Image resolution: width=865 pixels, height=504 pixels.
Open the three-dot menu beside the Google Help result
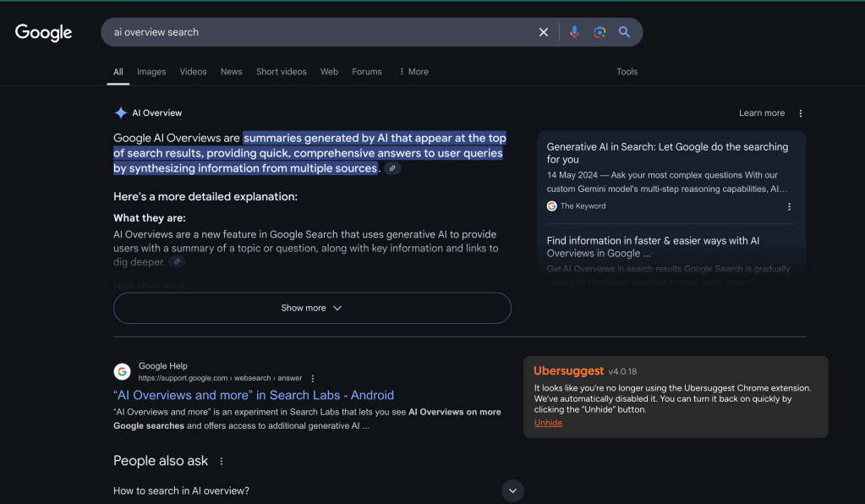click(313, 378)
